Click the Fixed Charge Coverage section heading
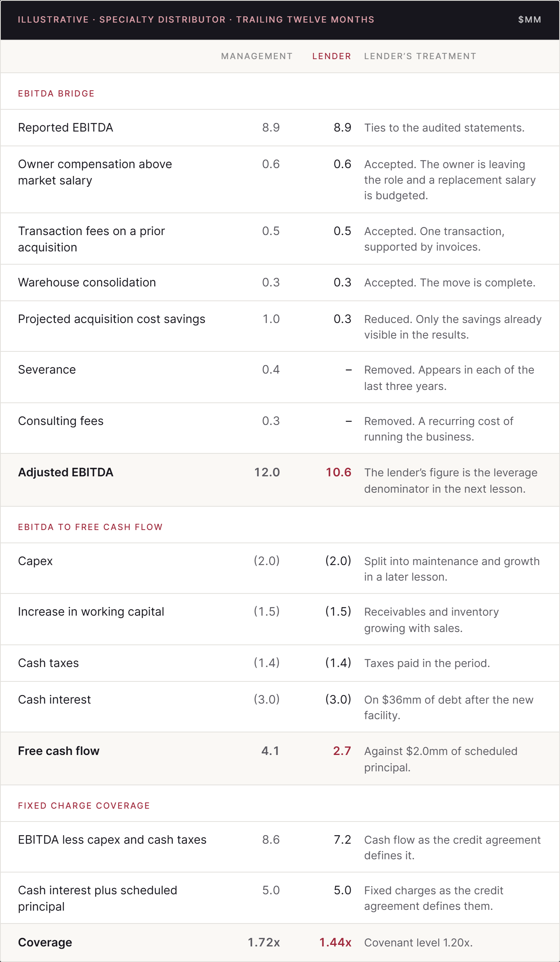560x962 pixels. [x=84, y=806]
